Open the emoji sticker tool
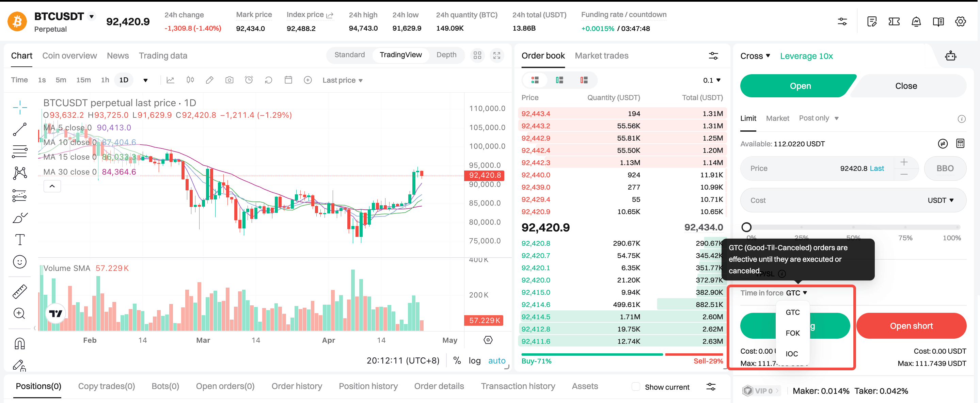 (x=19, y=262)
